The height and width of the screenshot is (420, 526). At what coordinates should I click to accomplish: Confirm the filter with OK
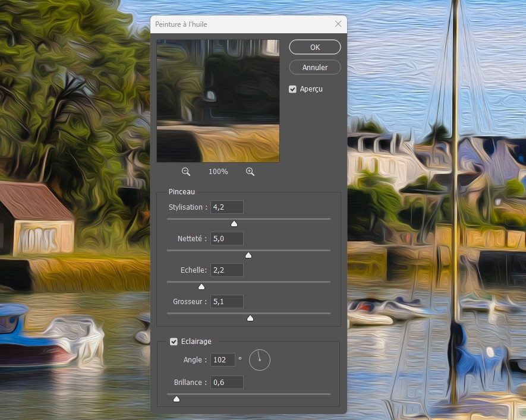pyautogui.click(x=315, y=47)
